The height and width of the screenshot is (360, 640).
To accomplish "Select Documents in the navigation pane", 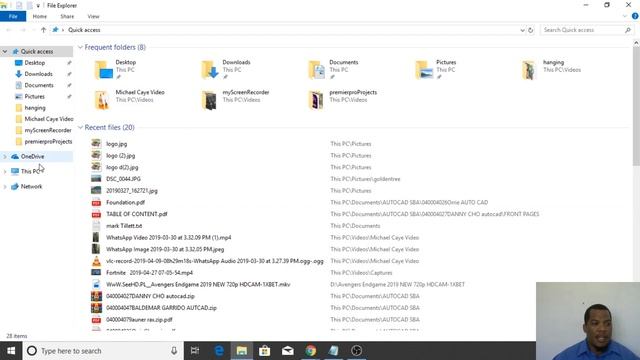I will (x=39, y=85).
